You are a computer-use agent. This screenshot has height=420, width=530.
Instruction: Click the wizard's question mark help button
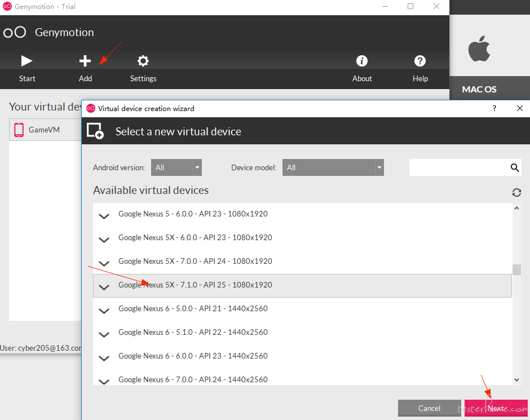pyautogui.click(x=494, y=108)
